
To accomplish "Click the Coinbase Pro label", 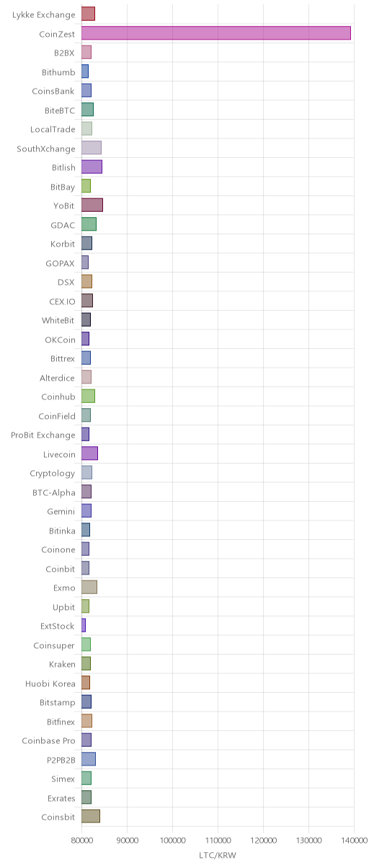I will (48, 740).
